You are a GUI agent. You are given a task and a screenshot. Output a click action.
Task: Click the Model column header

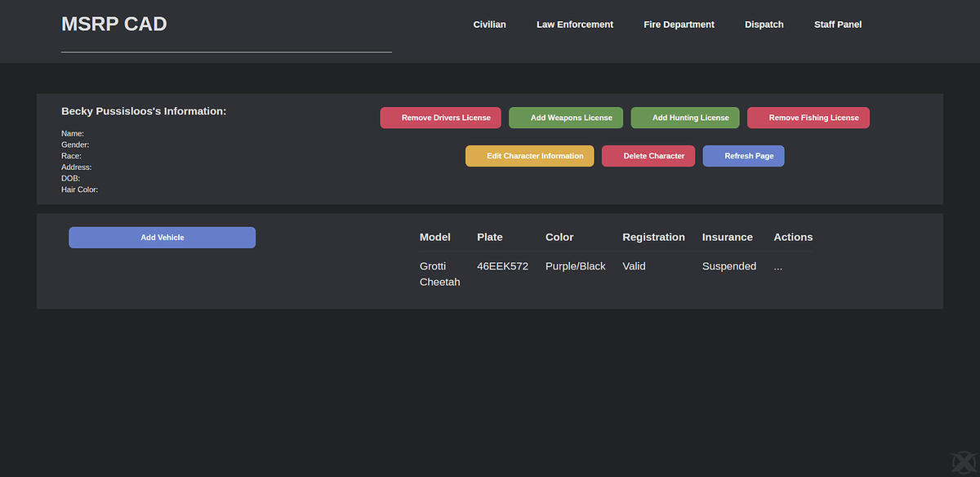[435, 237]
